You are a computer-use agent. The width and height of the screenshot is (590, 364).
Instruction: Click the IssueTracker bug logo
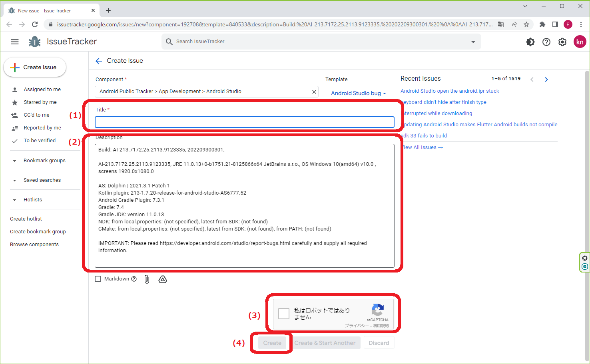point(35,42)
